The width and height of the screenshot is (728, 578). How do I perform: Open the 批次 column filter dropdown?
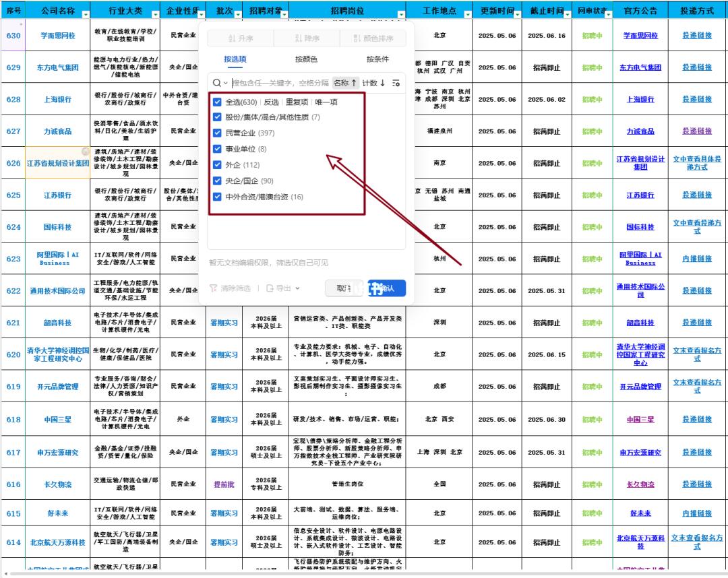coord(238,15)
